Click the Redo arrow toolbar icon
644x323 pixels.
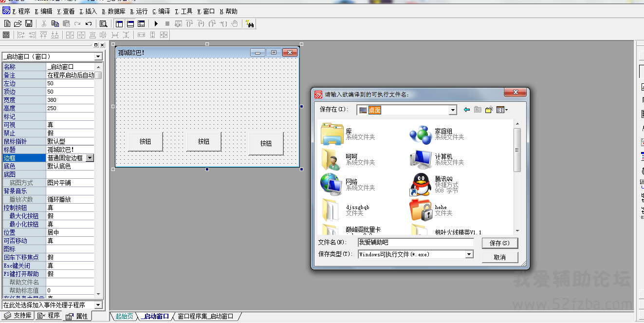[77, 23]
